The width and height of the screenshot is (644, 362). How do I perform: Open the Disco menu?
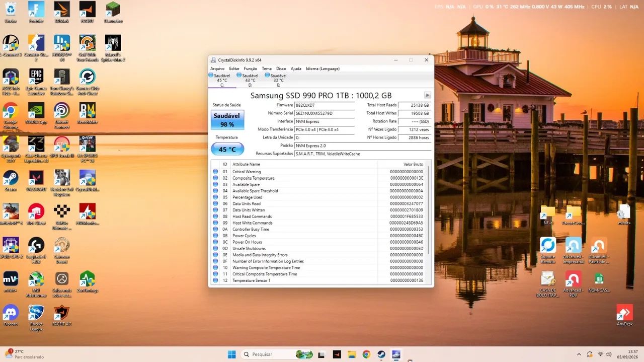tap(281, 68)
